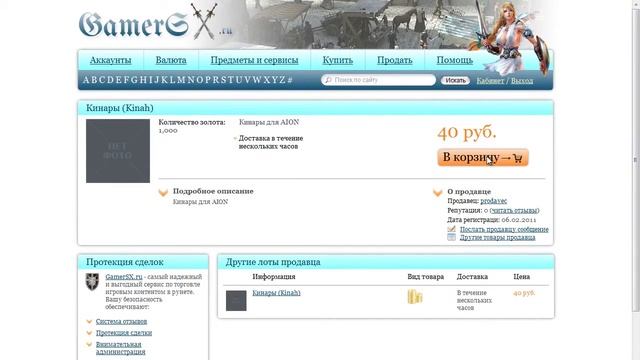Click the 40 руб. price in lots table
640x360 pixels.
[524, 293]
